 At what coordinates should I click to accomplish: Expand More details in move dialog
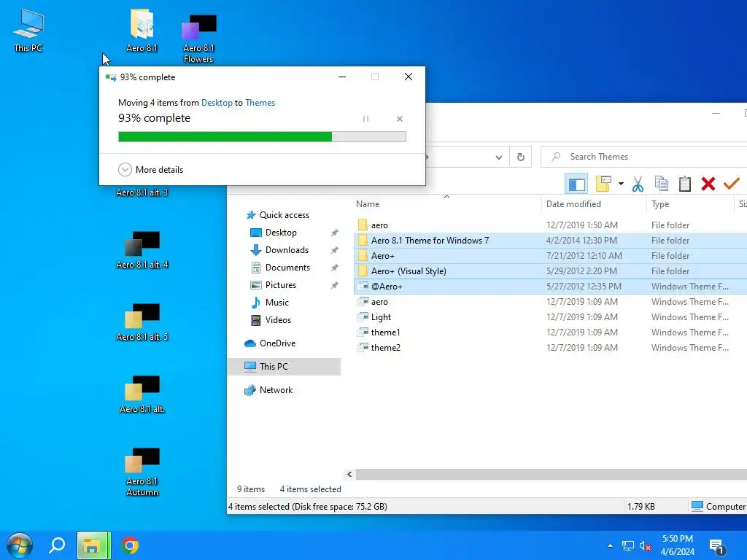(x=150, y=169)
